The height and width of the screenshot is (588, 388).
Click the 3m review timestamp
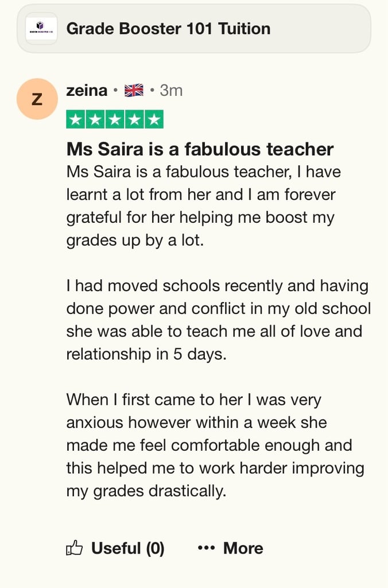tap(171, 90)
